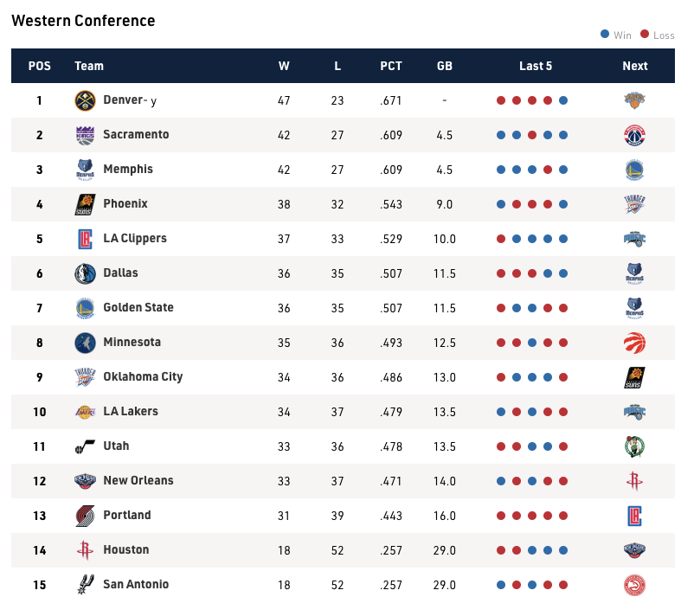Select the New Orleans team name
The width and height of the screenshot is (681, 616).
click(x=138, y=480)
